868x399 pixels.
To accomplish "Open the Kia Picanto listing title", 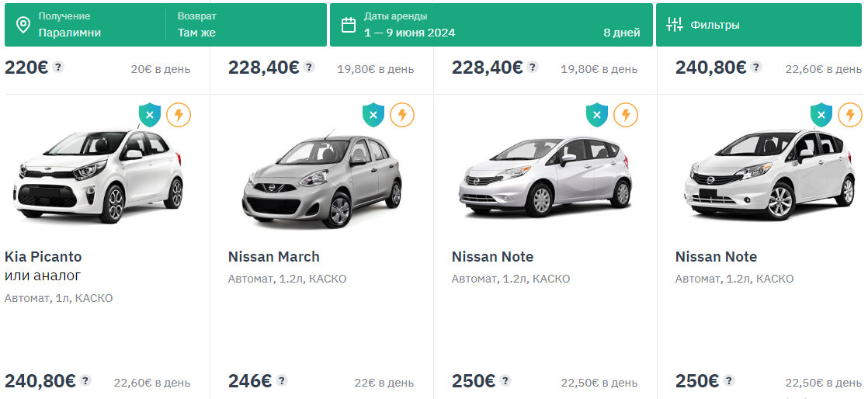I will point(43,257).
